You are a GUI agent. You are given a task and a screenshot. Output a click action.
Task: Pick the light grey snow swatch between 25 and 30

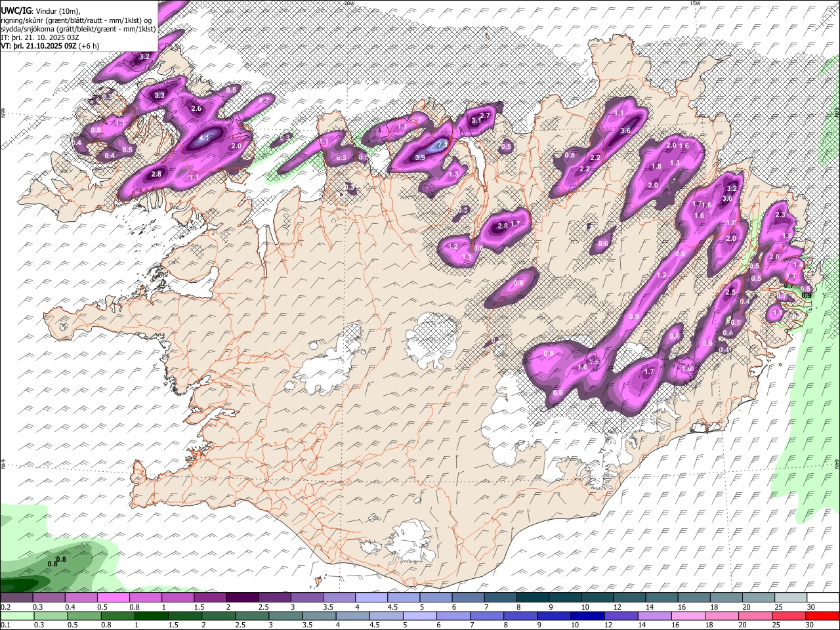click(790, 597)
